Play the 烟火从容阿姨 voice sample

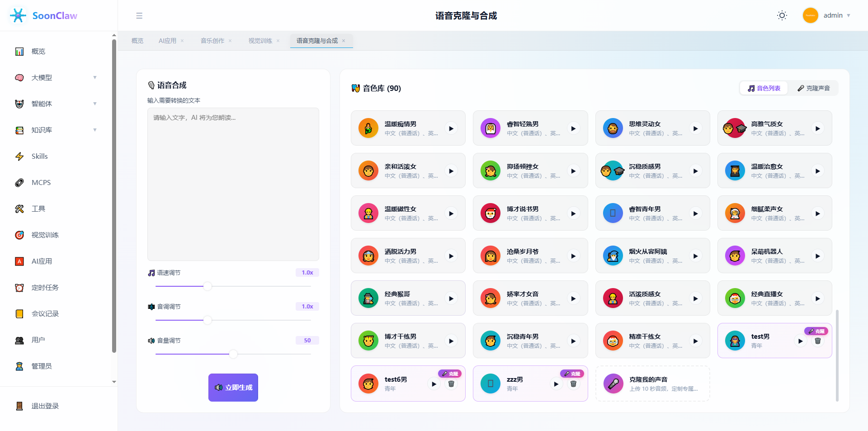point(696,256)
